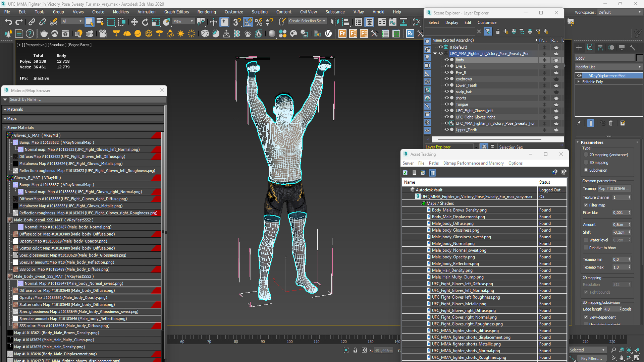644x362 pixels.
Task: Open the Workspaces Default dropdown
Action: point(620,12)
